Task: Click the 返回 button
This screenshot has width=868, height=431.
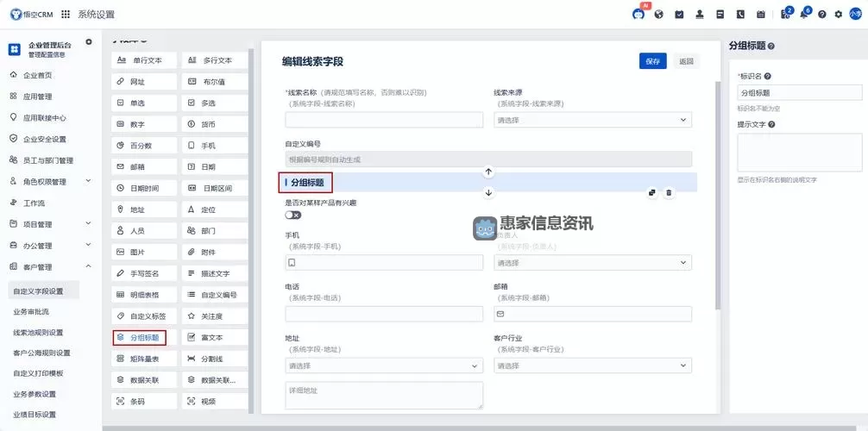Action: [687, 61]
